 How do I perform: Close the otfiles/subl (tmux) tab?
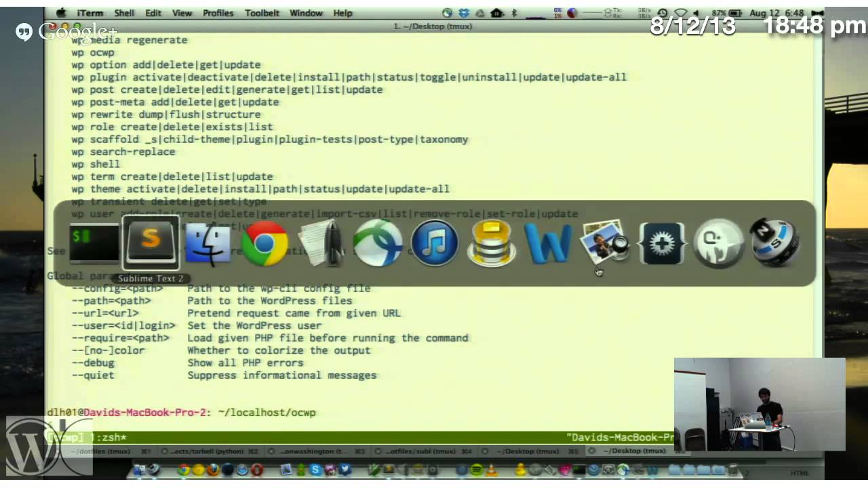(x=378, y=451)
